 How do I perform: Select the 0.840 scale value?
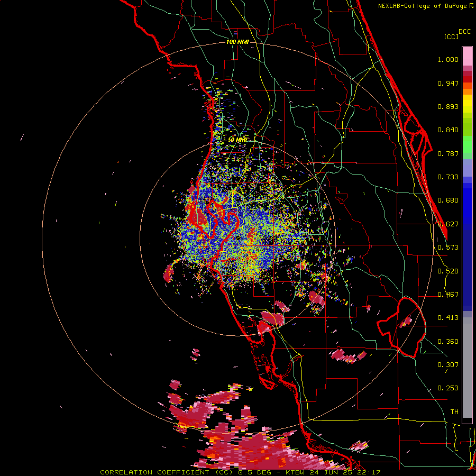click(448, 130)
